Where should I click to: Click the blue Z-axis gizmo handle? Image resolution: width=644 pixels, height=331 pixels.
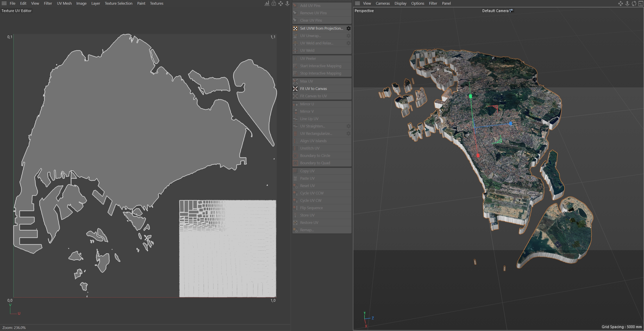[x=511, y=123]
